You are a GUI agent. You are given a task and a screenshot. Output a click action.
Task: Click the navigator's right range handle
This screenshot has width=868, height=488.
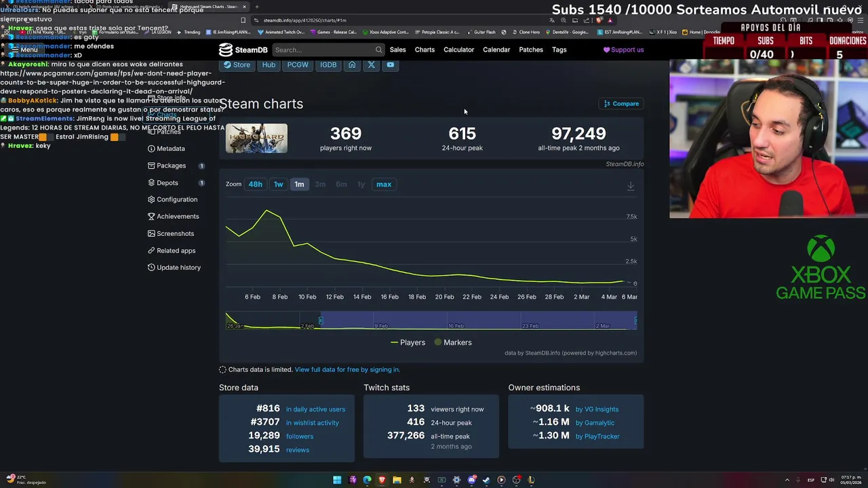click(x=635, y=320)
